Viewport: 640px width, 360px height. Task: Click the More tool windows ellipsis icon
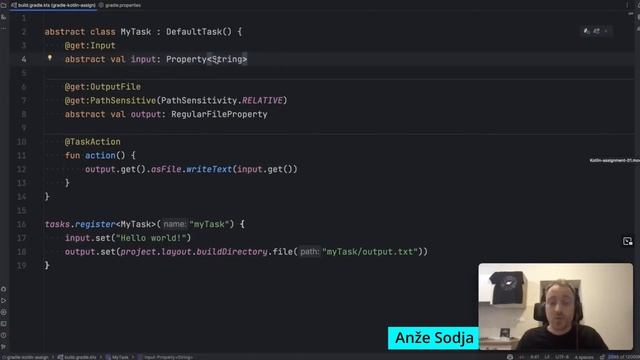pyautogui.click(x=4, y=28)
